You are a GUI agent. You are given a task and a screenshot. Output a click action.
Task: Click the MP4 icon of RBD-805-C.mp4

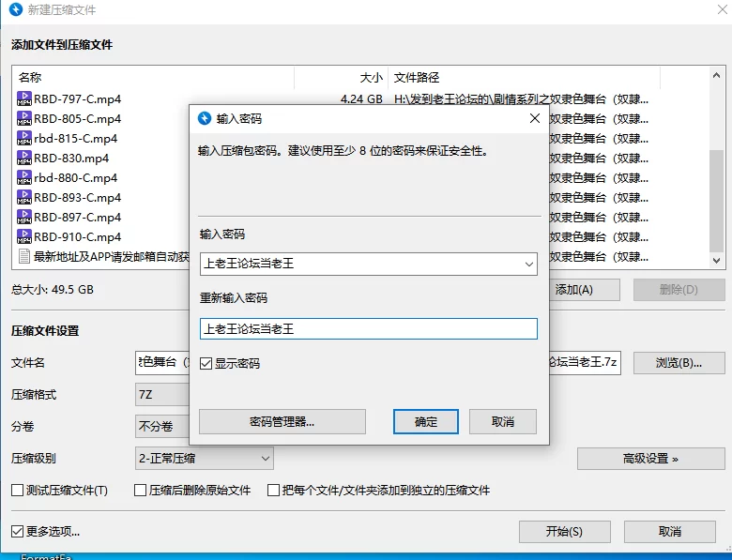click(x=24, y=118)
